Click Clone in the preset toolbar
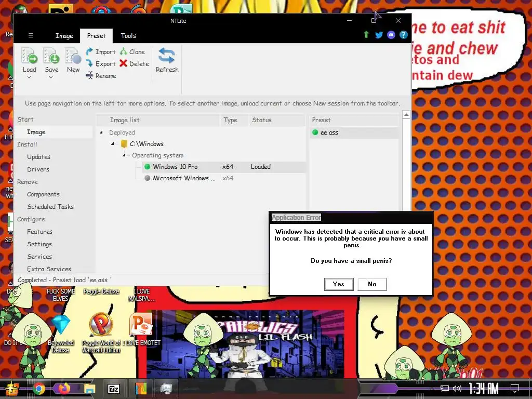The image size is (532, 399). click(132, 51)
